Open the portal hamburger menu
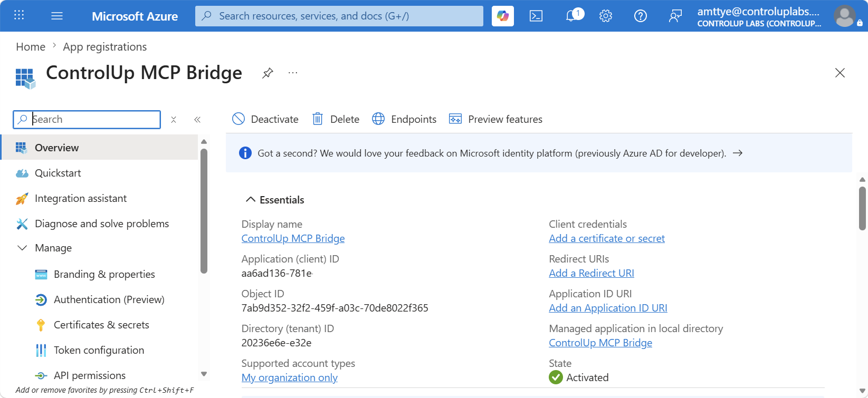Image resolution: width=868 pixels, height=398 pixels. coord(57,16)
